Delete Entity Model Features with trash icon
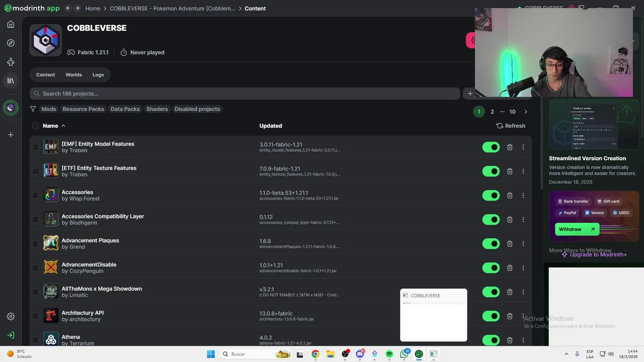The image size is (644, 362). pyautogui.click(x=510, y=147)
